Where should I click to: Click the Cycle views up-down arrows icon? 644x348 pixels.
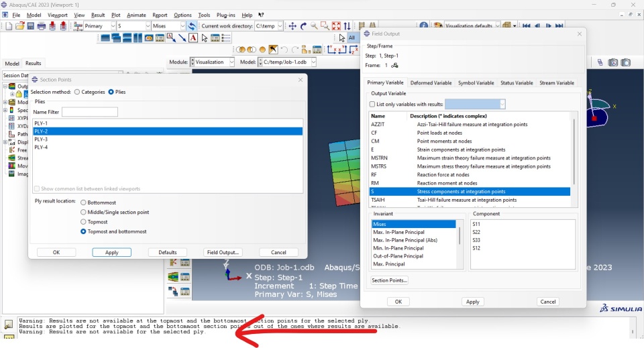(x=347, y=26)
